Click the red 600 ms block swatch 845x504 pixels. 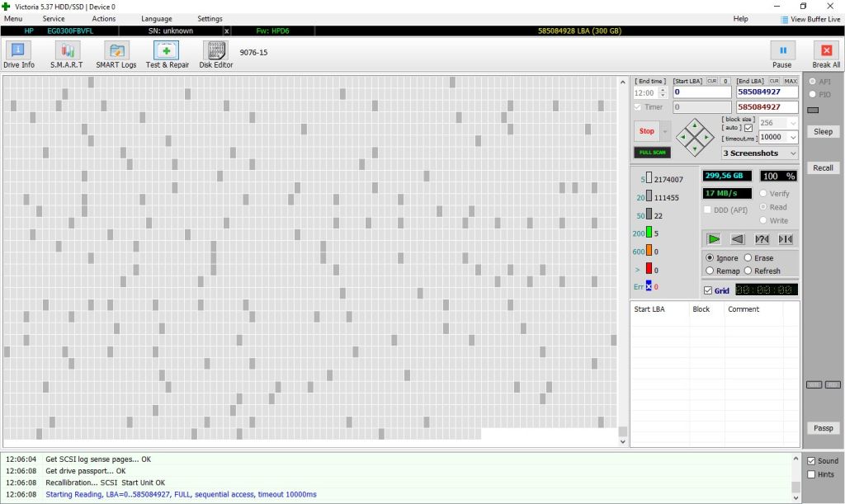pos(649,268)
